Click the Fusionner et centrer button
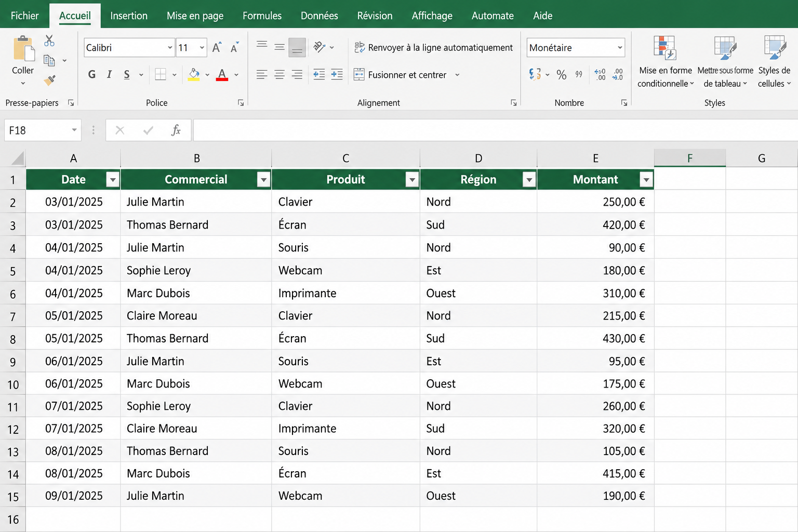 coord(400,75)
